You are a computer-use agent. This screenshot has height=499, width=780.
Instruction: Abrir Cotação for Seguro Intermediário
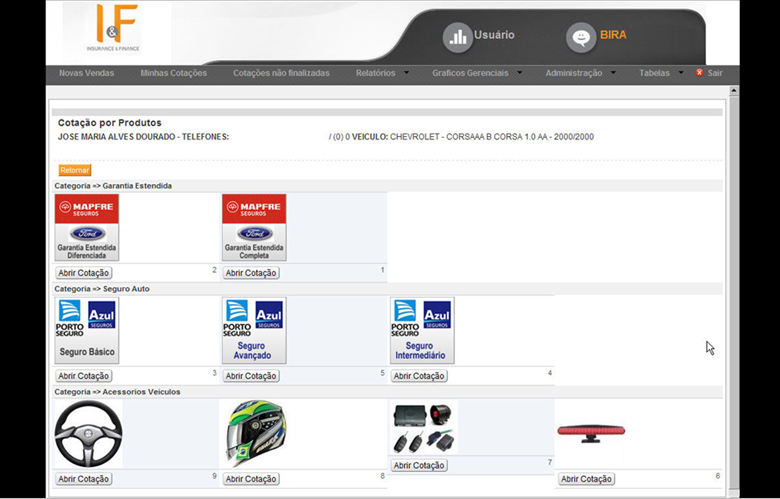(419, 376)
